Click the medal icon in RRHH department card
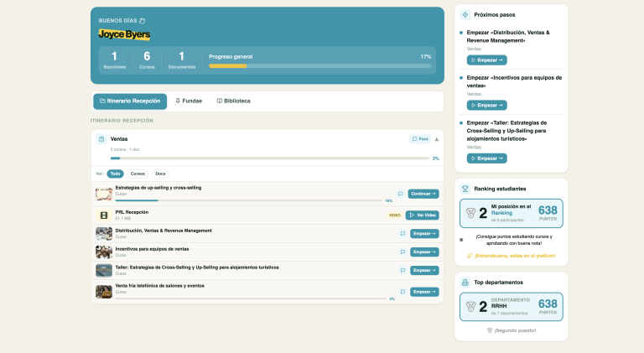Image resolution: width=644 pixels, height=353 pixels. [470, 307]
